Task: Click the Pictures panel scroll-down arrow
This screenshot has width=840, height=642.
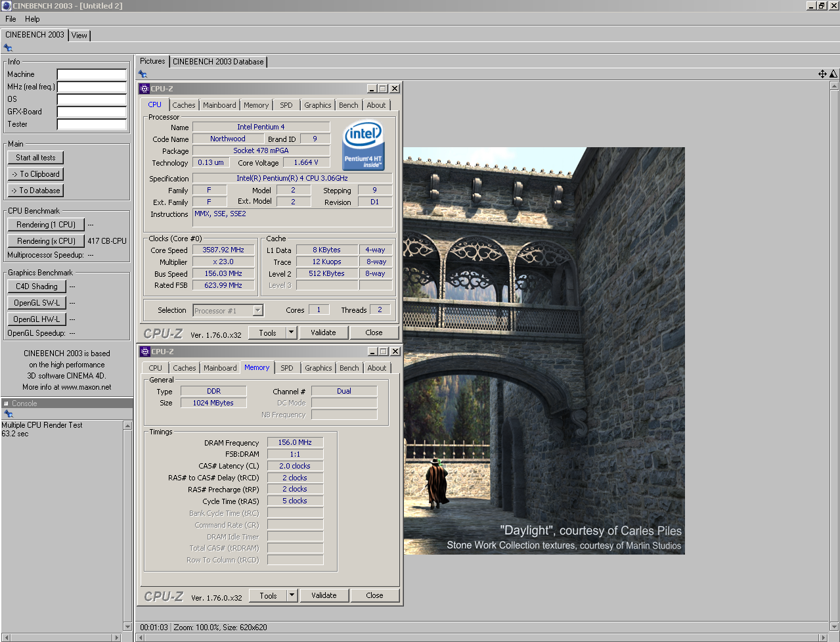Action: (x=834, y=626)
